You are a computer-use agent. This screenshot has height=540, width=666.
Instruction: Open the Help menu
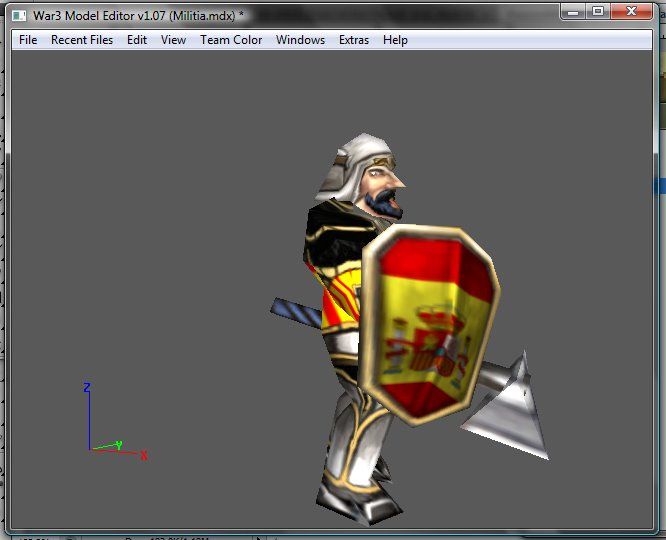coord(395,40)
